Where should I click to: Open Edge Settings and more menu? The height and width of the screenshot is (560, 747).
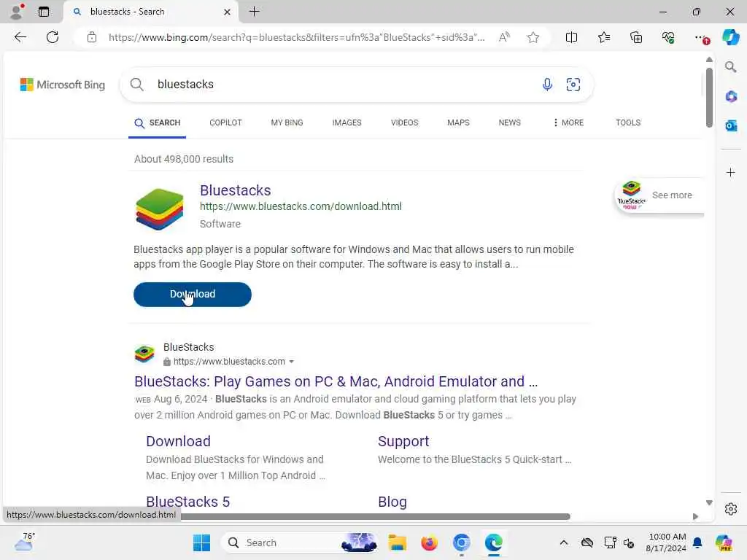click(701, 37)
